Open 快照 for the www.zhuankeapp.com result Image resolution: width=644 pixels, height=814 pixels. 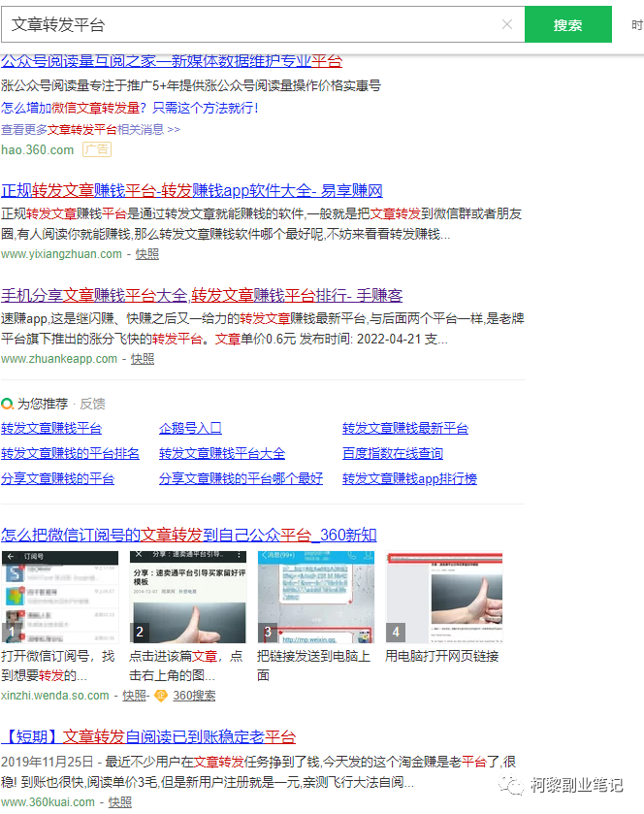143,359
